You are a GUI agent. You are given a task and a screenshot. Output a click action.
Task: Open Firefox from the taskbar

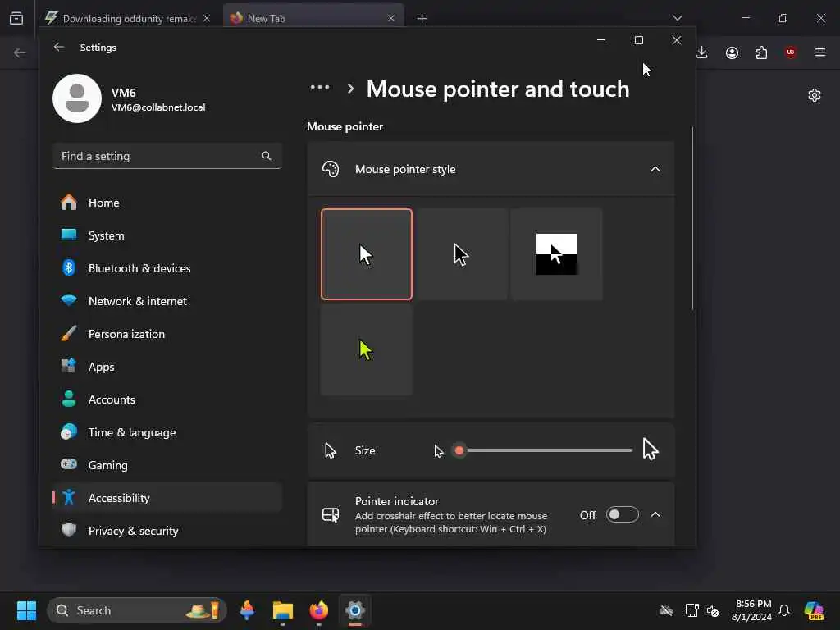(x=319, y=610)
